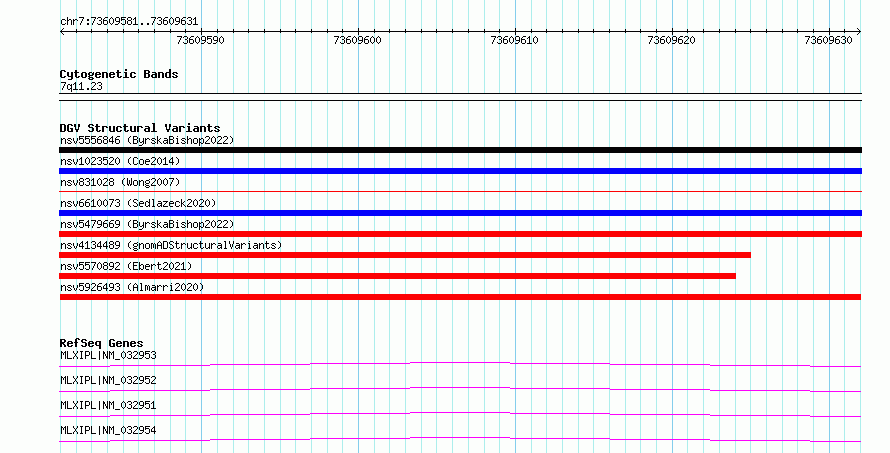The image size is (890, 453).
Task: Open transcript MLXIPL|NM_032953 label
Action: (x=108, y=355)
